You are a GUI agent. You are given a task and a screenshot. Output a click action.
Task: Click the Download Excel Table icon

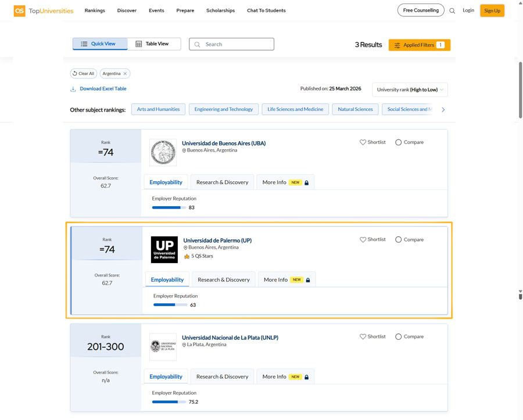click(73, 89)
